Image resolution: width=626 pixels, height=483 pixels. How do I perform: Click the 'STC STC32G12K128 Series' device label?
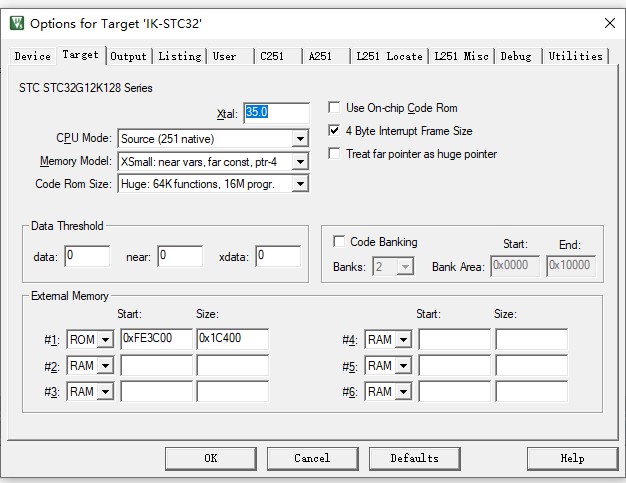[x=86, y=88]
